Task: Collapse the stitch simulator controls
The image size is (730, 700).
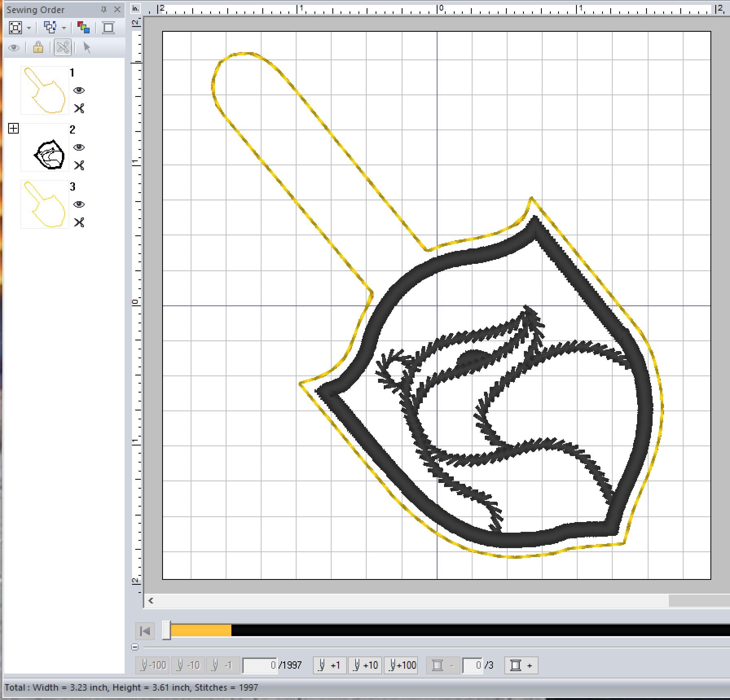Action: [x=135, y=647]
